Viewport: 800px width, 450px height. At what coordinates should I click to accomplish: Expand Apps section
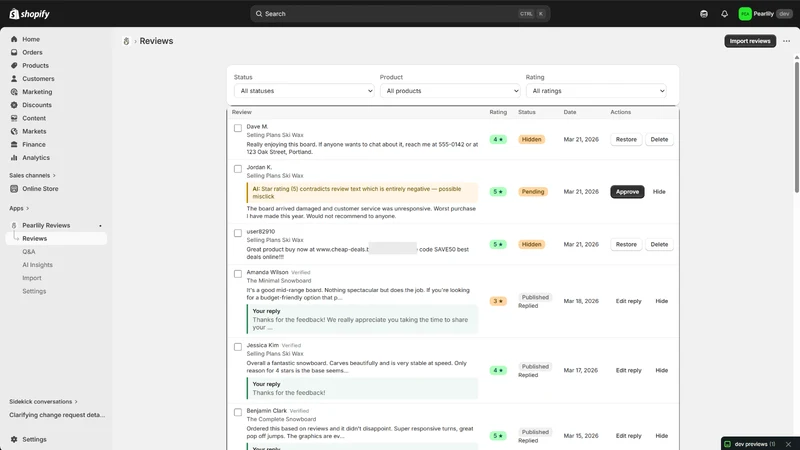point(19,209)
